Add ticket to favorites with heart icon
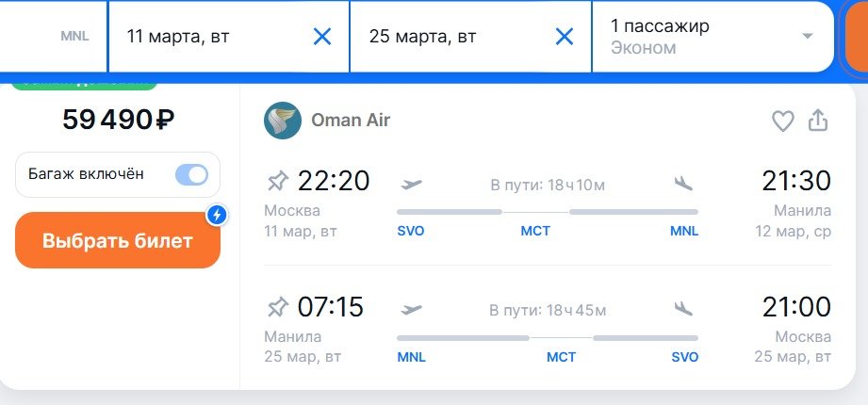868x405 pixels. coord(783,121)
